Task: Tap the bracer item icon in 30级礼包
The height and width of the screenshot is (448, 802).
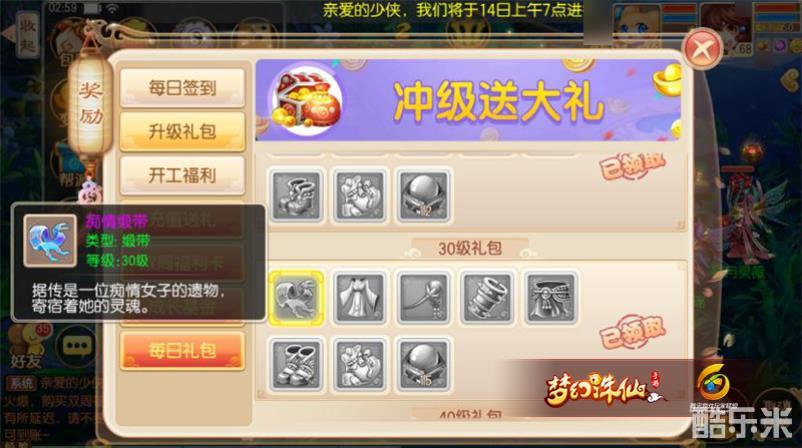Action: coord(487,298)
